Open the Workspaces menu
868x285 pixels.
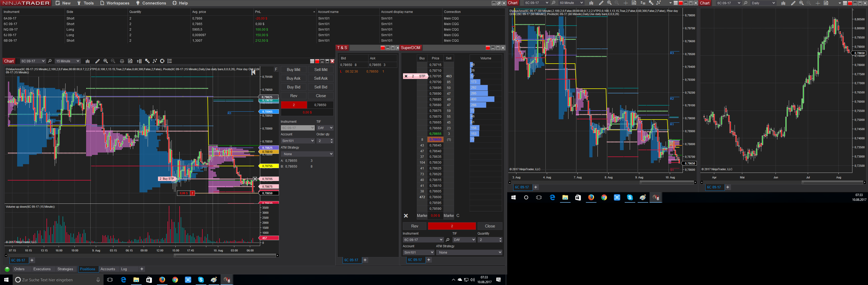tap(115, 3)
